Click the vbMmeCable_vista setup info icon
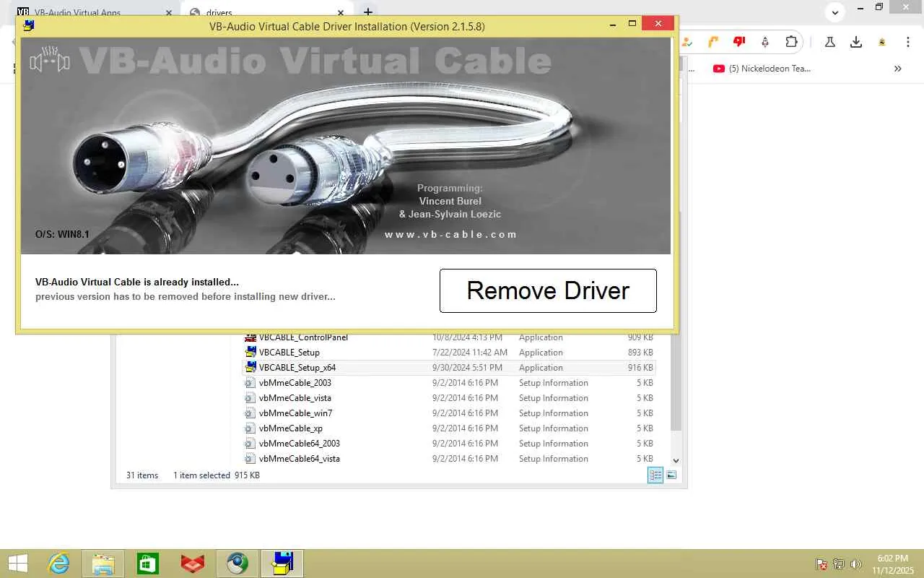 (250, 398)
